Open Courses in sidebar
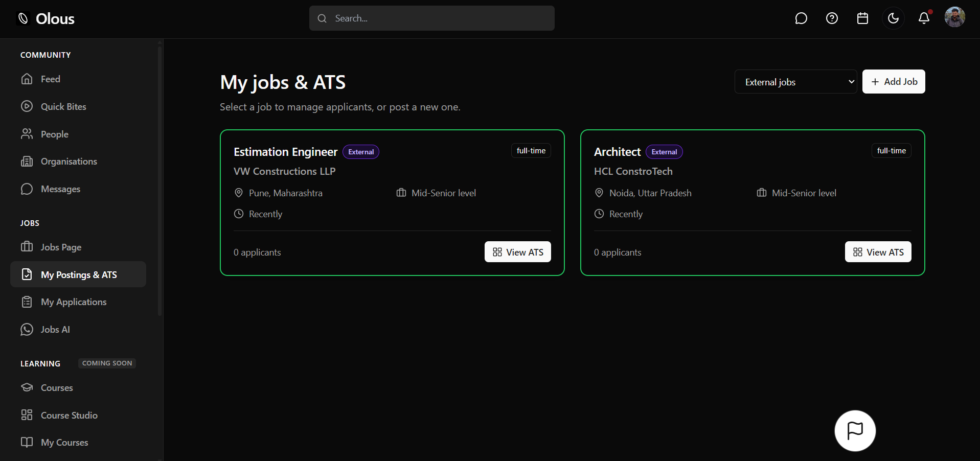The height and width of the screenshot is (461, 980). [78, 387]
